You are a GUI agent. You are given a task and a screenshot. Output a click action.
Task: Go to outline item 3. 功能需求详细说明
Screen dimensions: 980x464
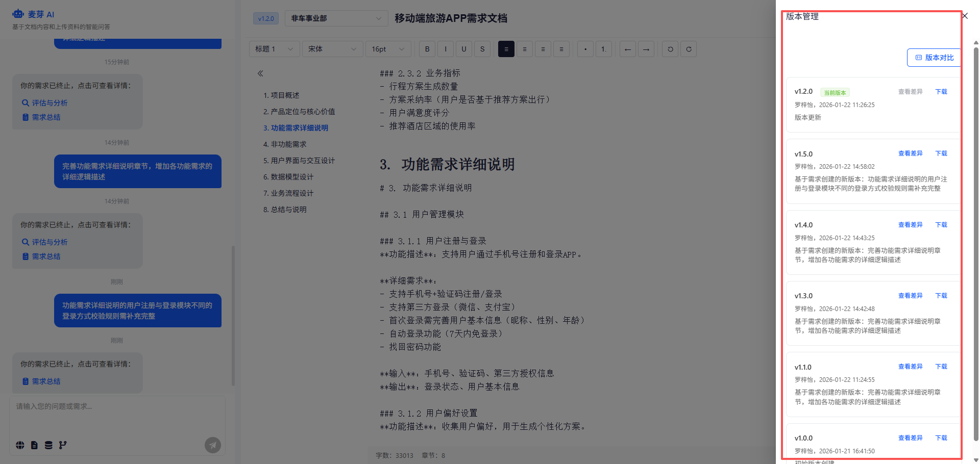coord(296,128)
